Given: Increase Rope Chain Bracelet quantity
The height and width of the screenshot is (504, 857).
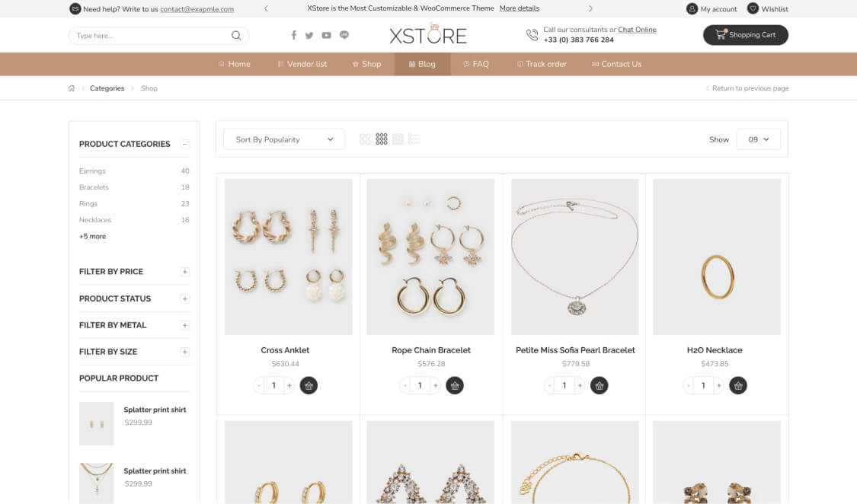Looking at the screenshot, I should point(436,385).
